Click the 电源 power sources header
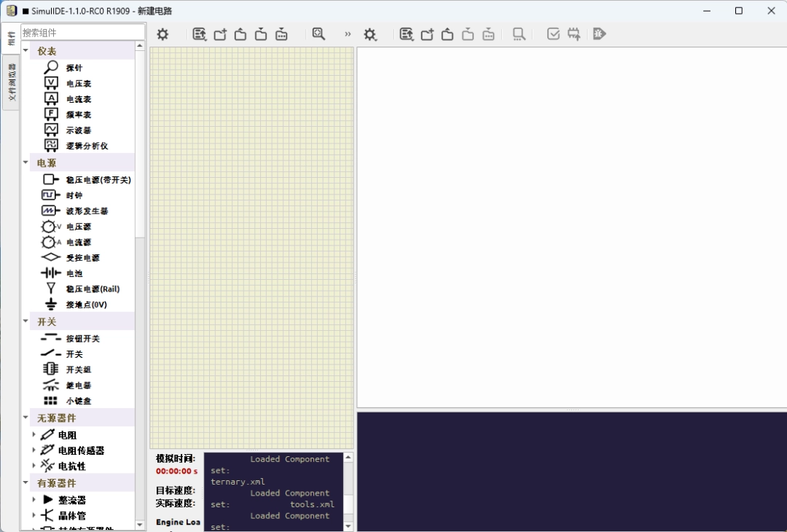 [x=47, y=163]
